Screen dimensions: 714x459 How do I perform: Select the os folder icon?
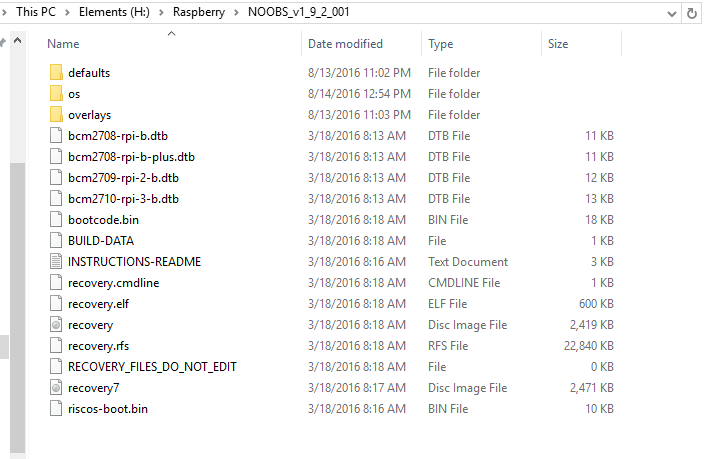56,93
